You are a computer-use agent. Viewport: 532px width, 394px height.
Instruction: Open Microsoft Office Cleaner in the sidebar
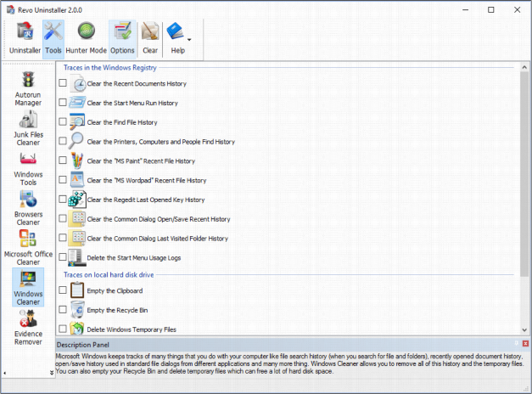tap(28, 248)
